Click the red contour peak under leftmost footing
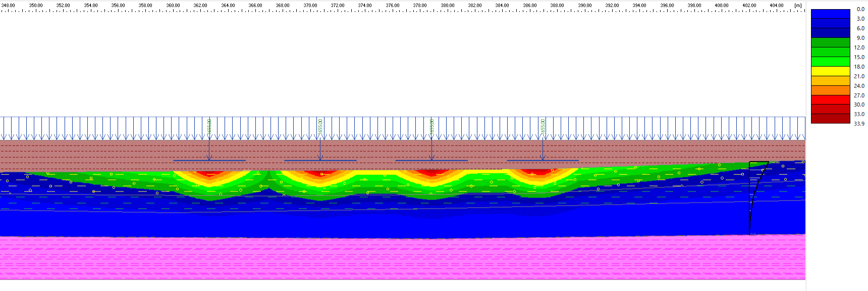The height and width of the screenshot is (291, 868). [209, 174]
